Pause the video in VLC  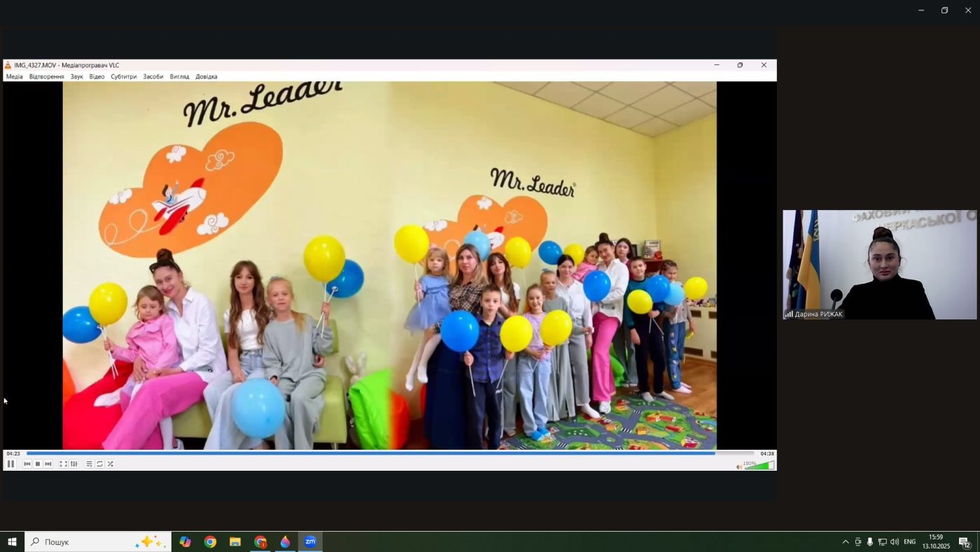[10, 464]
